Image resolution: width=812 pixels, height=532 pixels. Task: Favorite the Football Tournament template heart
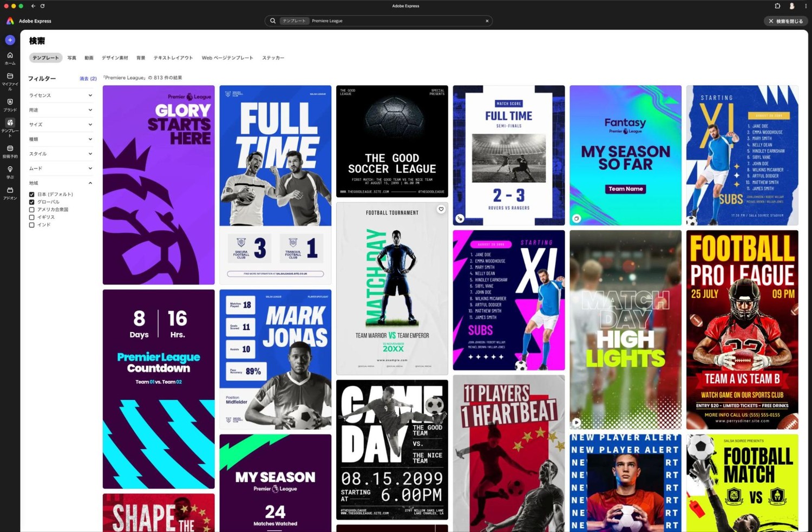(x=441, y=209)
